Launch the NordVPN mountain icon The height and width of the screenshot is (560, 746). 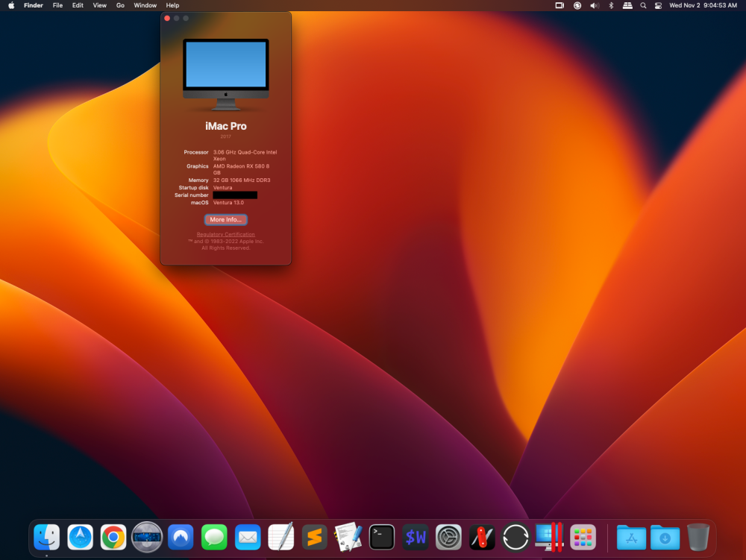tap(181, 537)
